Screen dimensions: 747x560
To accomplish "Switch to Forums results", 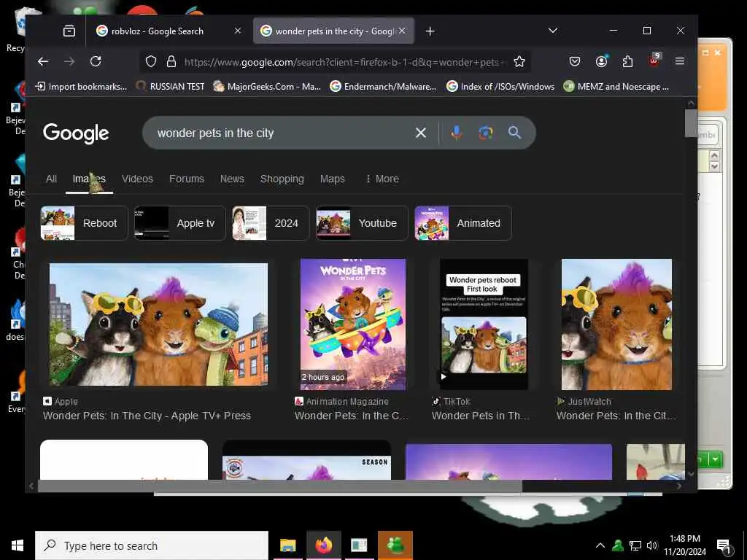I will coord(187,179).
